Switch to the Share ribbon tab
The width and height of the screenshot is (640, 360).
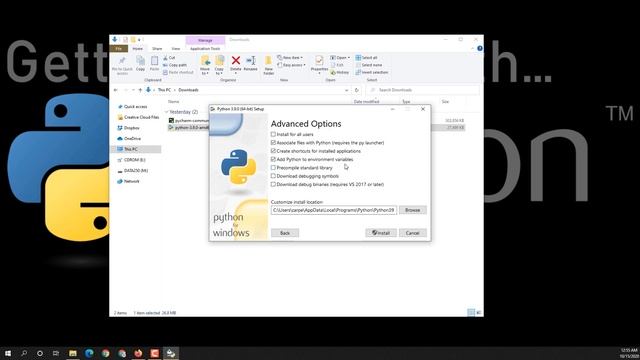(157, 49)
